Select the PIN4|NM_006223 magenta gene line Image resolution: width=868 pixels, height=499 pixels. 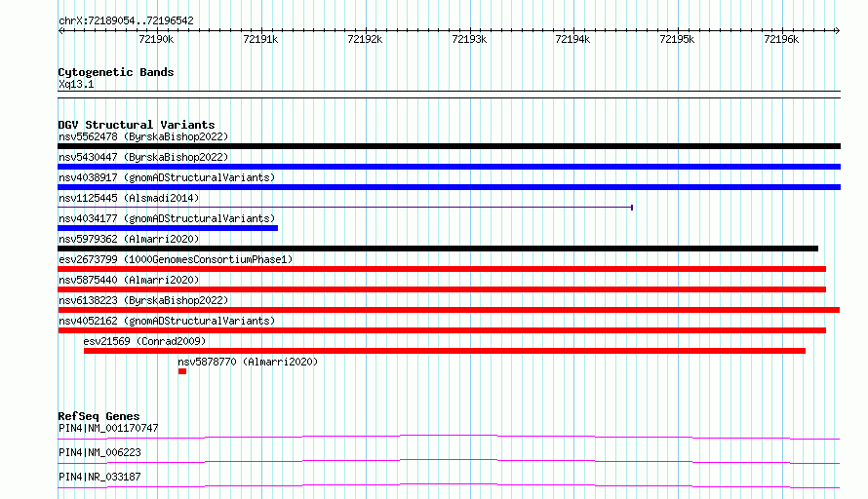449,461
